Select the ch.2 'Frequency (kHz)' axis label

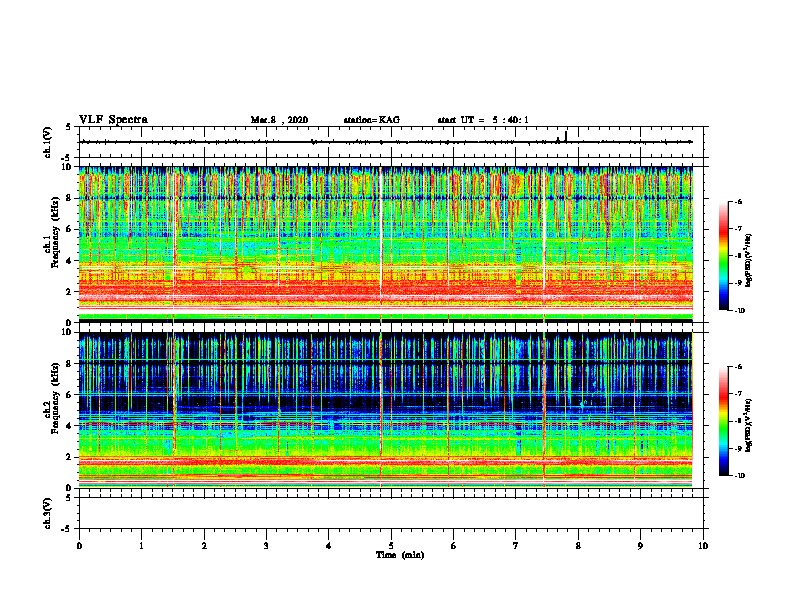pos(55,398)
